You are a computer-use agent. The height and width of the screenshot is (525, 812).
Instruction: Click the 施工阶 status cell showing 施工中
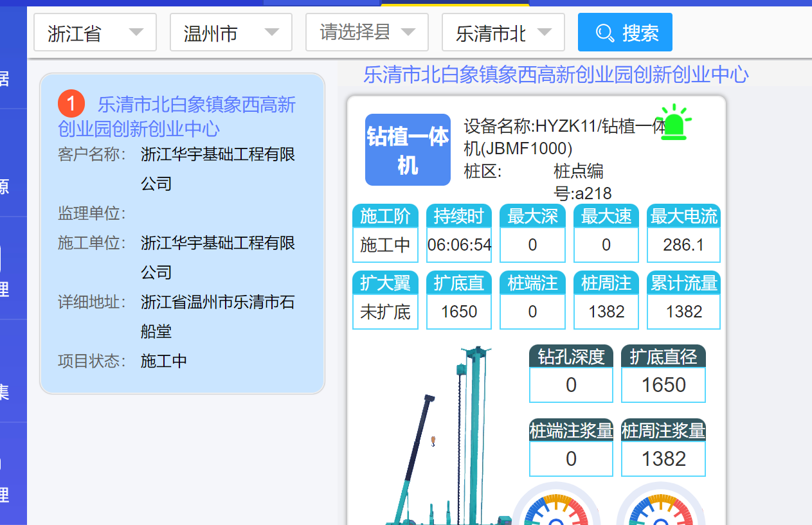click(385, 245)
